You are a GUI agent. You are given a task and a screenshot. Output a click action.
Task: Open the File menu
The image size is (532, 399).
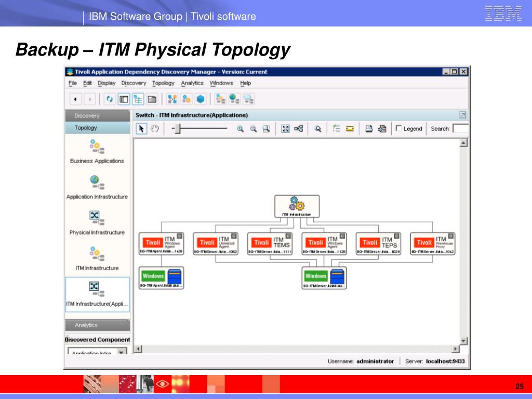(73, 83)
